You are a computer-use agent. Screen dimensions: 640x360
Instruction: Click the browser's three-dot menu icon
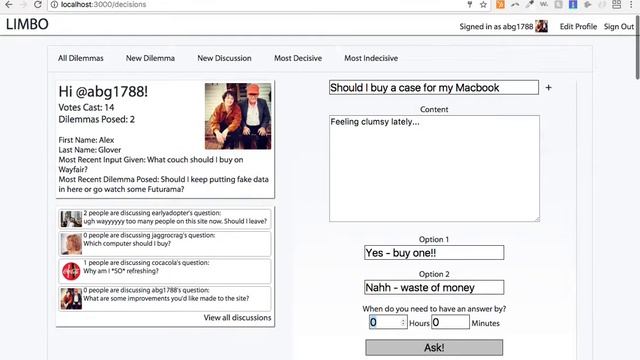coord(631,4)
